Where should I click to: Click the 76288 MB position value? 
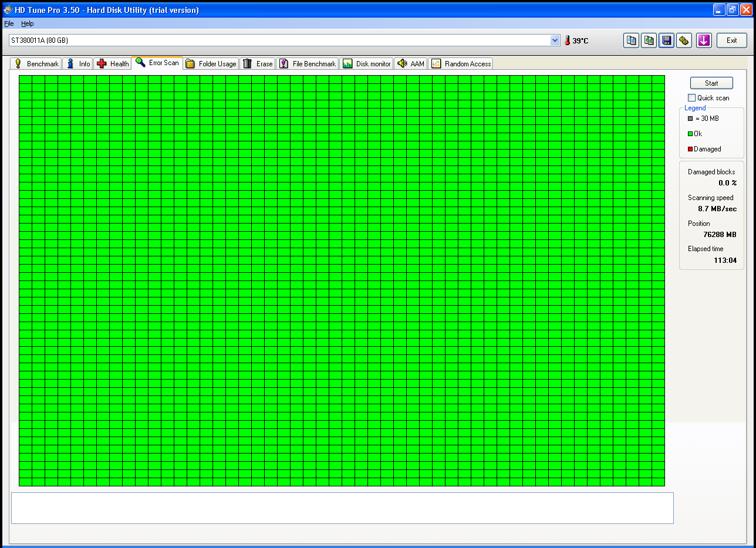(x=720, y=235)
